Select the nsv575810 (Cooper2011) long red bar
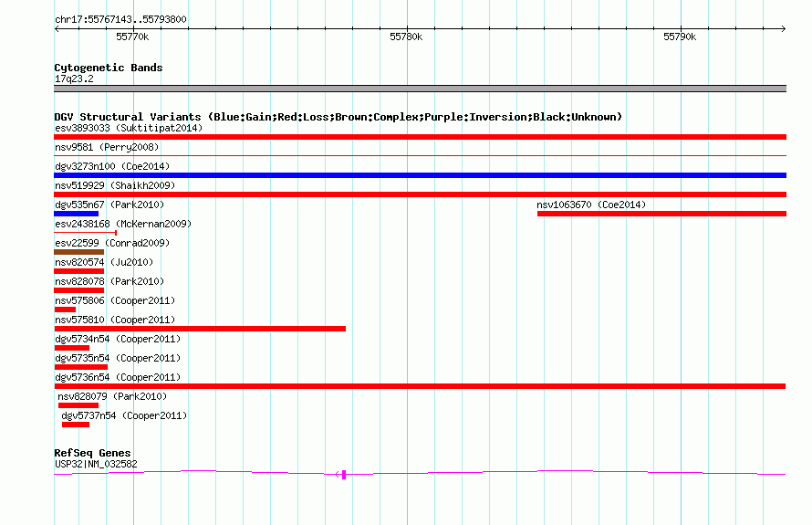Viewport: 812px width, 525px height. tap(200, 329)
